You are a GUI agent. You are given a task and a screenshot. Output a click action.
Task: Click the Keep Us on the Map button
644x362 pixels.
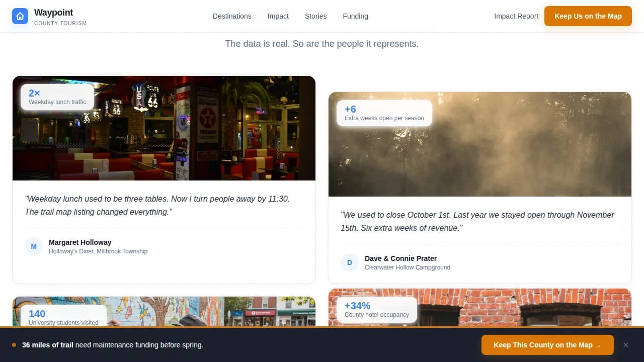[588, 16]
